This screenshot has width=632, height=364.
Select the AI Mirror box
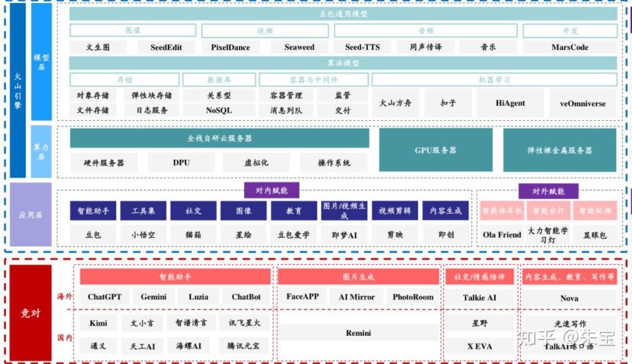click(357, 297)
